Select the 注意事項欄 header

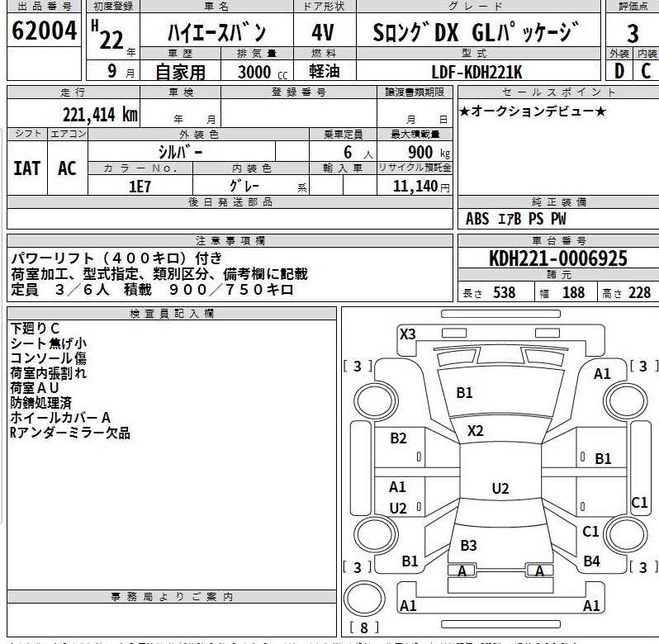click(230, 241)
